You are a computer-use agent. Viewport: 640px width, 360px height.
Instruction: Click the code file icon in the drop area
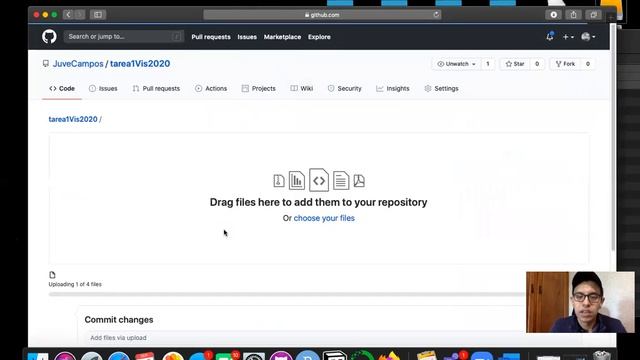pyautogui.click(x=319, y=180)
